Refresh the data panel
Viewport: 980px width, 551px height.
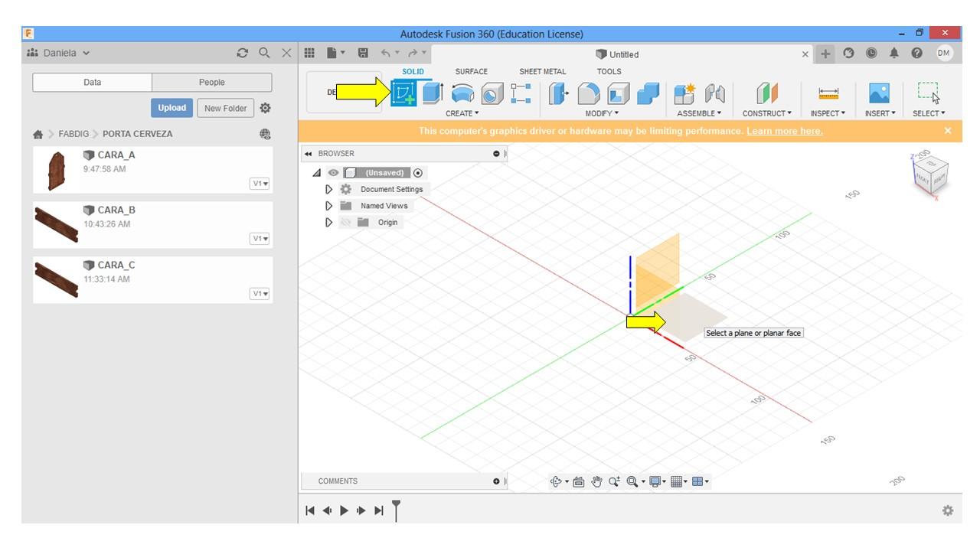(x=243, y=53)
